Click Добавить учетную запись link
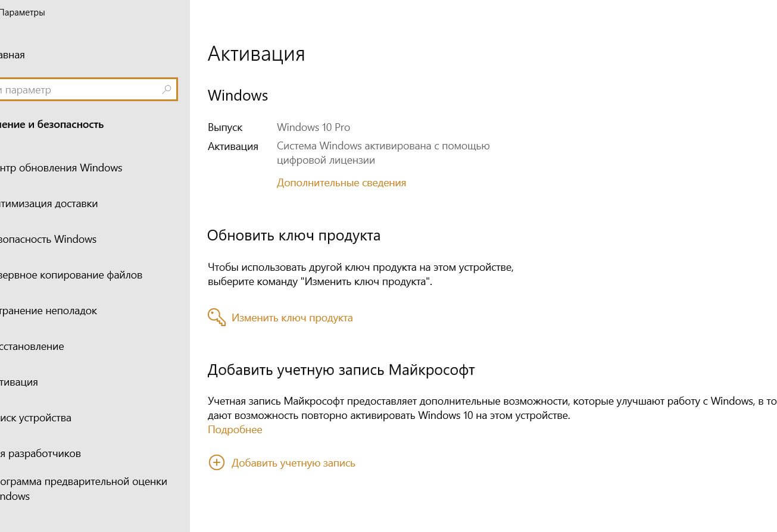The width and height of the screenshot is (777, 532). (293, 463)
